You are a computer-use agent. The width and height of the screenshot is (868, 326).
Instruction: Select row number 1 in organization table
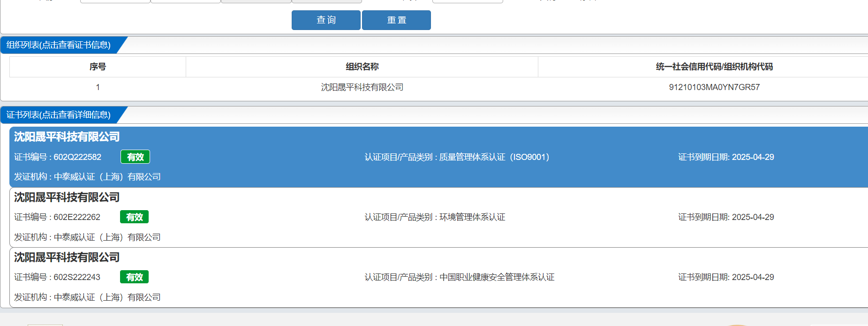pos(98,87)
